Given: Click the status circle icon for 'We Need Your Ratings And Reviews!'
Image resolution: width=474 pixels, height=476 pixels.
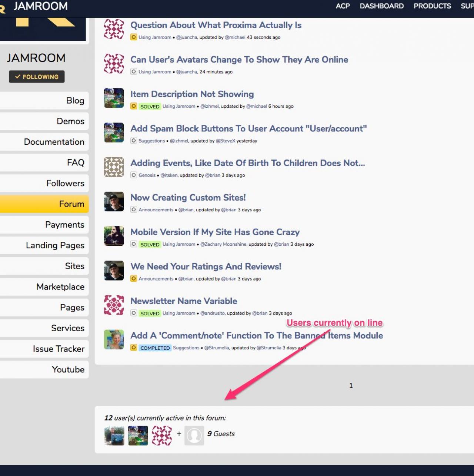Looking at the screenshot, I should click(x=134, y=279).
